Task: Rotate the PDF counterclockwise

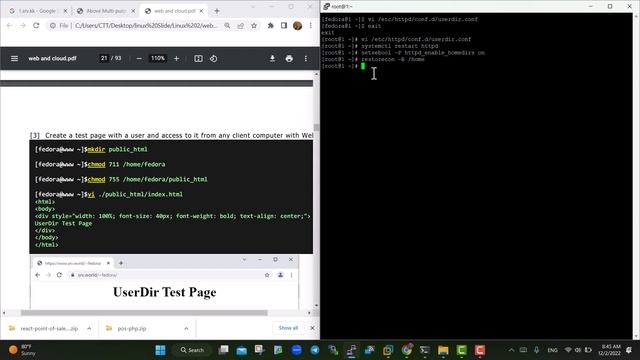Action: click(213, 58)
